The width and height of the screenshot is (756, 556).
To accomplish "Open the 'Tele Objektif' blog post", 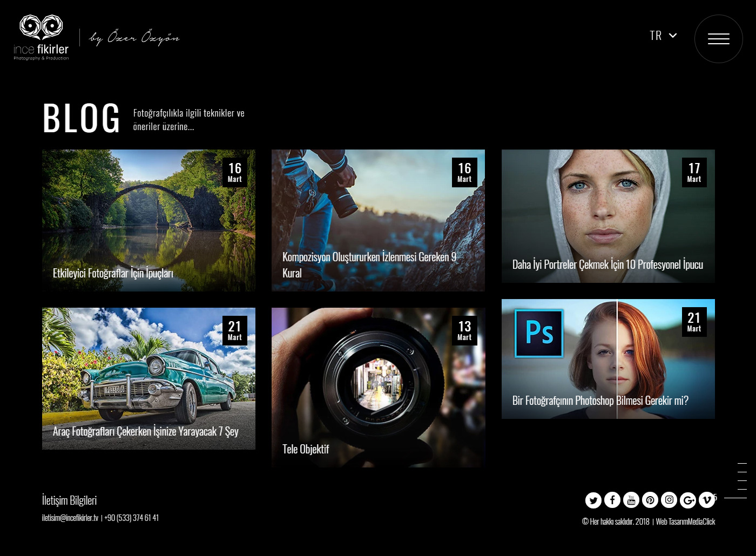I will point(378,387).
